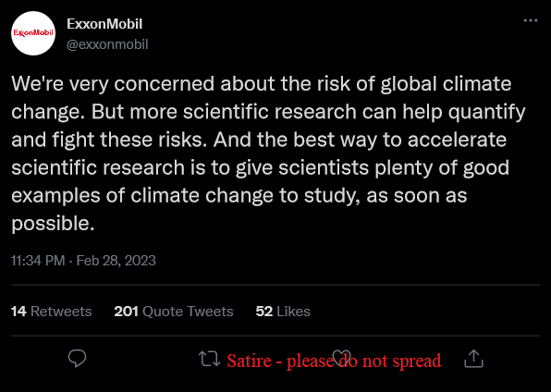Click the phrase 'examples of climate change' in tweet
This screenshot has width=551, height=392.
(143, 196)
